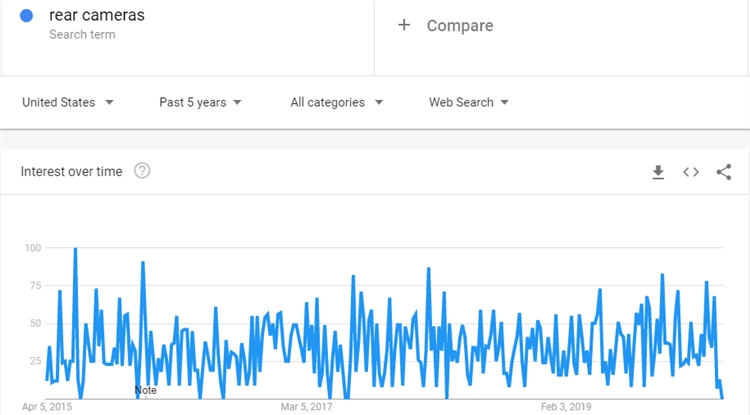Open the help icon for Interest over time
Viewport: 750px width, 415px height.
point(142,171)
